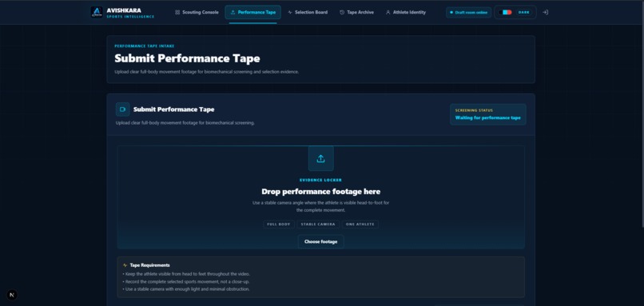
Task: Open the Scouting Console tab
Action: [x=197, y=12]
